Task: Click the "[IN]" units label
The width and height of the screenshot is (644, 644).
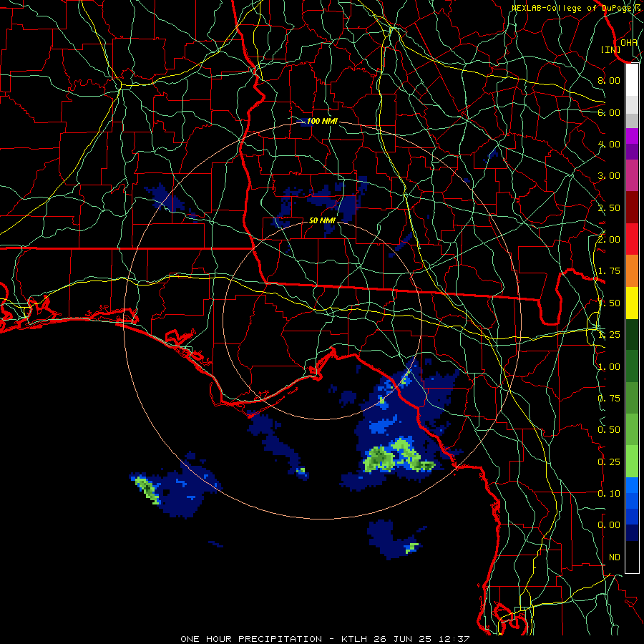Action: (611, 49)
